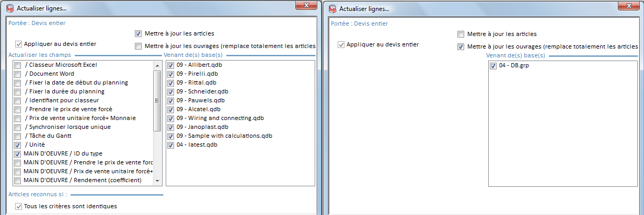Toggle 'Tous les critères sont identiques' checkbox

click(x=19, y=207)
